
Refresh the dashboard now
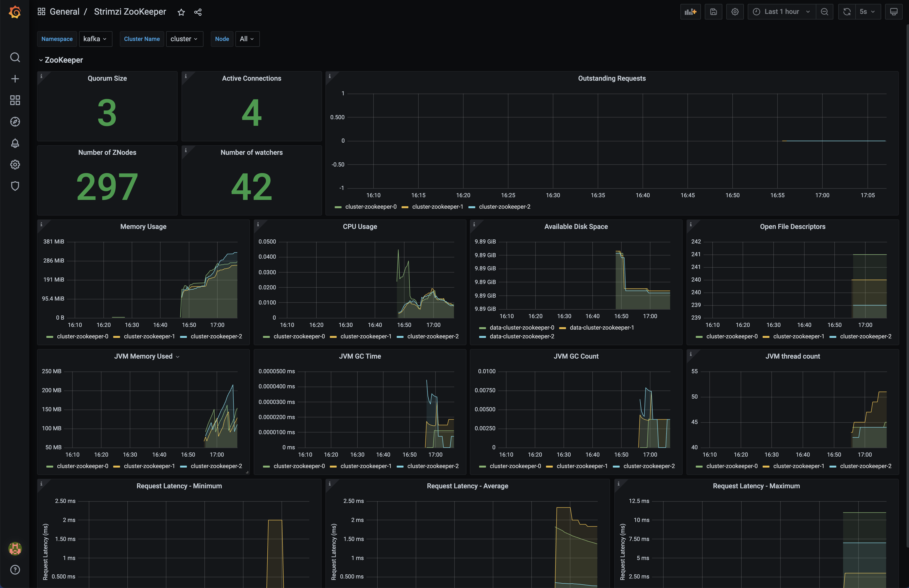847,12
